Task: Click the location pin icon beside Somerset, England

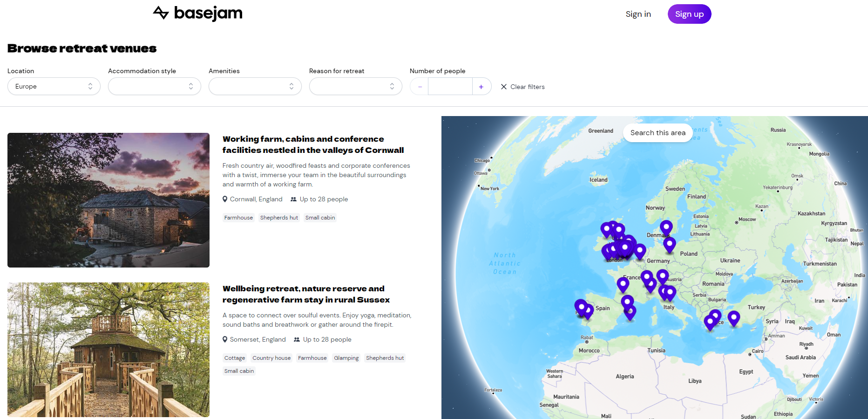Action: pos(225,339)
